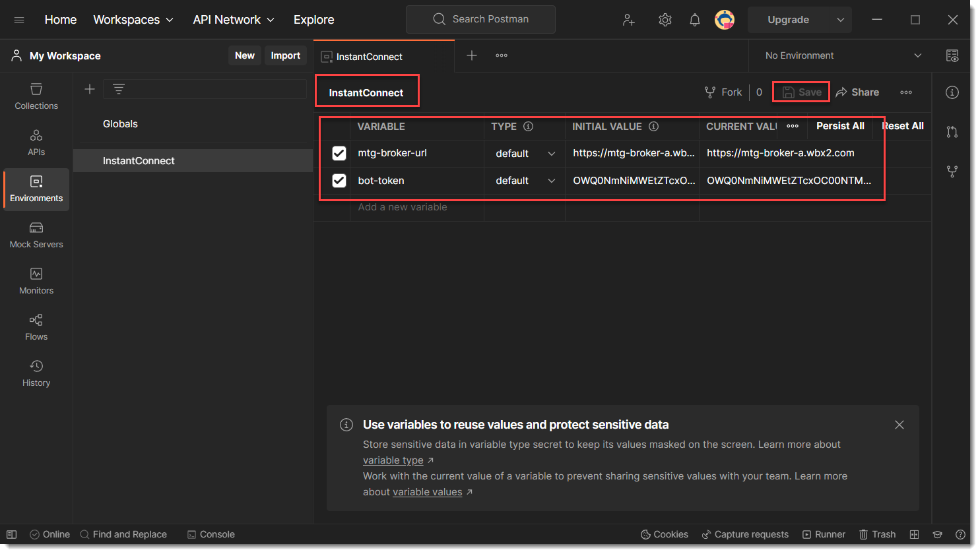Open the environment quick look icon

(x=952, y=55)
